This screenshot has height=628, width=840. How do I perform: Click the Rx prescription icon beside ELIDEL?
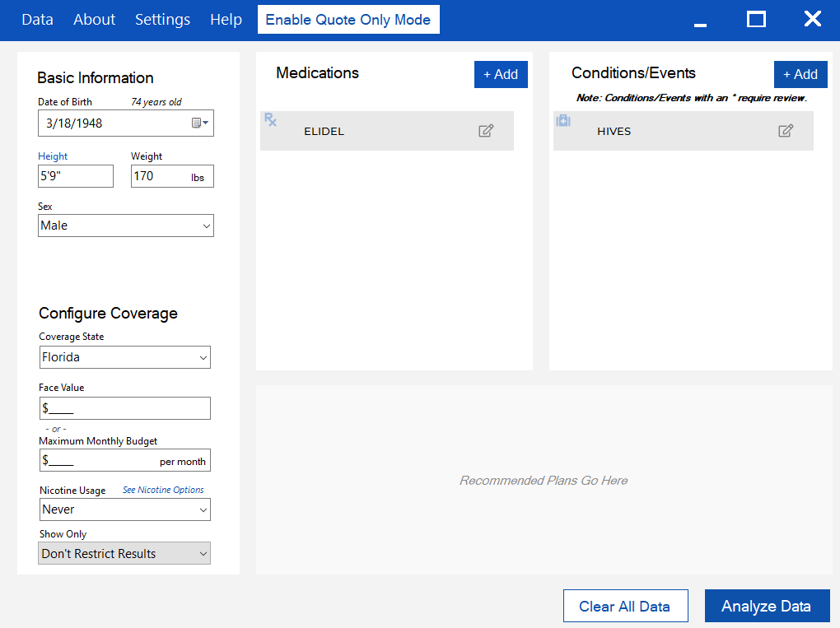pyautogui.click(x=270, y=120)
